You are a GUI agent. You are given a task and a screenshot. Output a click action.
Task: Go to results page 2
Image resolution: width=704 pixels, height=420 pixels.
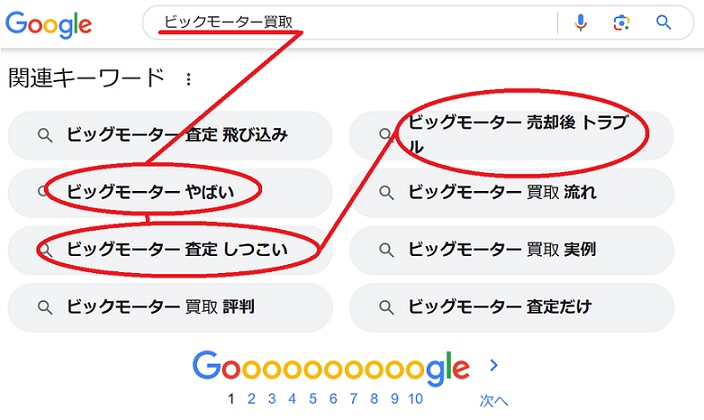pos(252,399)
